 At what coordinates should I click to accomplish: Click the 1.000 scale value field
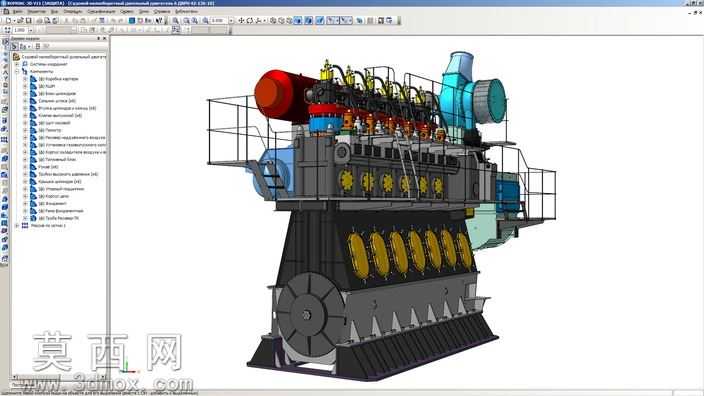pos(20,30)
